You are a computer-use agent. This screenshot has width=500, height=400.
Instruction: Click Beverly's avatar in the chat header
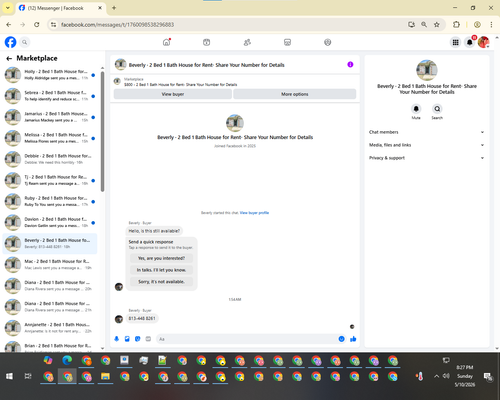pyautogui.click(x=120, y=65)
